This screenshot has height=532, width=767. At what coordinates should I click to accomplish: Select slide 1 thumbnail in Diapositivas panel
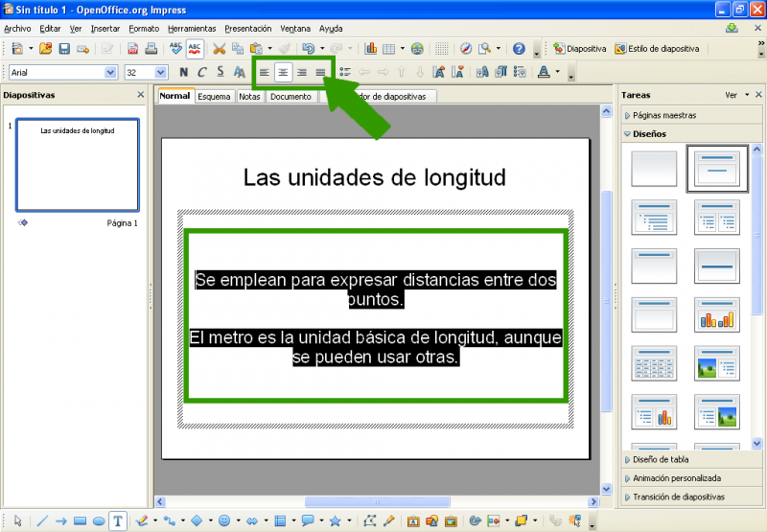click(x=78, y=165)
